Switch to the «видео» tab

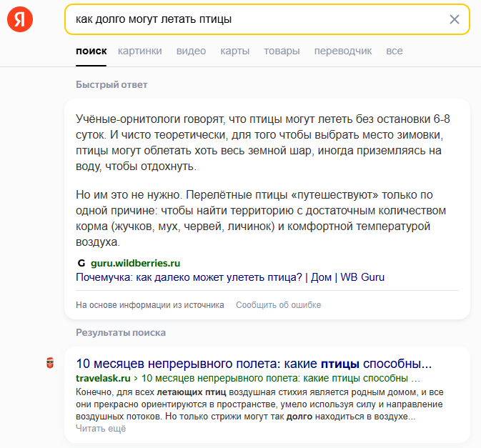point(191,51)
